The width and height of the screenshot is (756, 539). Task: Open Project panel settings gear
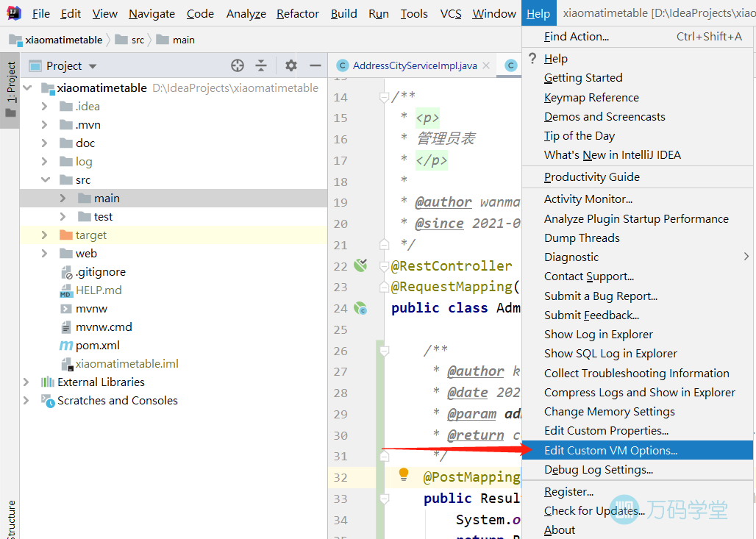click(291, 65)
